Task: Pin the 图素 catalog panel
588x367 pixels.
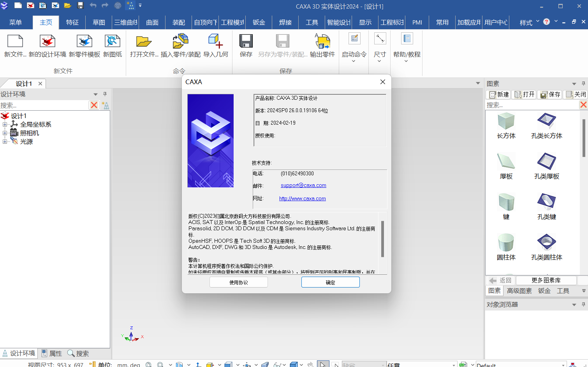Action: coord(583,84)
